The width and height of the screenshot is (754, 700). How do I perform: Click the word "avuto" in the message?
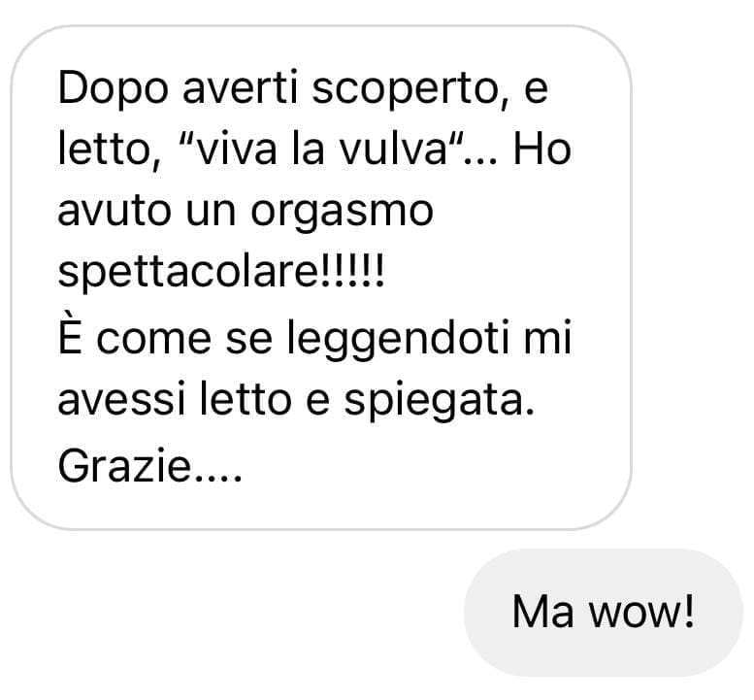pos(115,211)
